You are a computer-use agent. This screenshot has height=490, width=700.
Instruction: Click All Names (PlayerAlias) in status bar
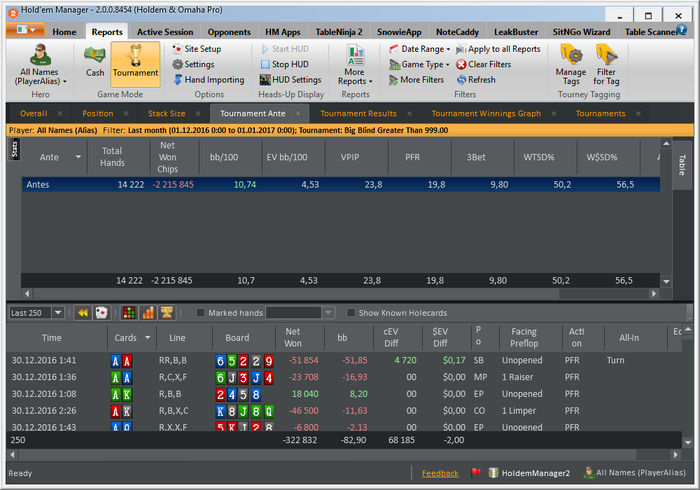click(x=634, y=473)
